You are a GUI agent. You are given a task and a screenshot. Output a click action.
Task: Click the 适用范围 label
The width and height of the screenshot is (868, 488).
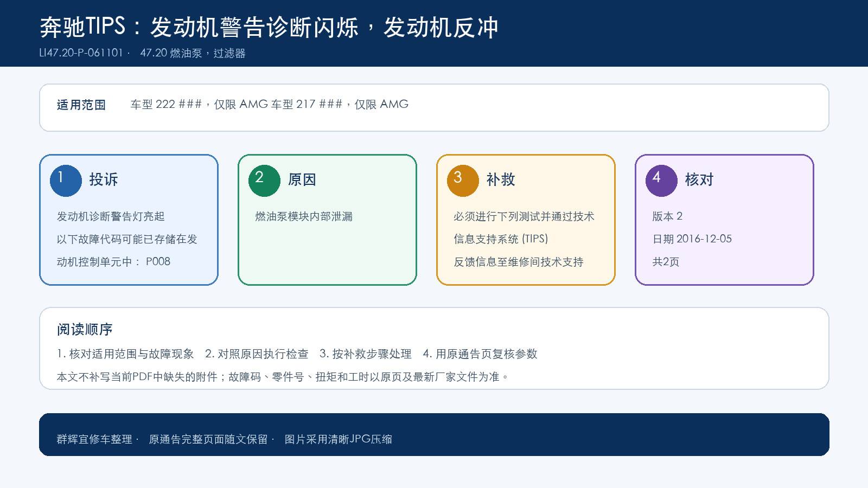81,105
